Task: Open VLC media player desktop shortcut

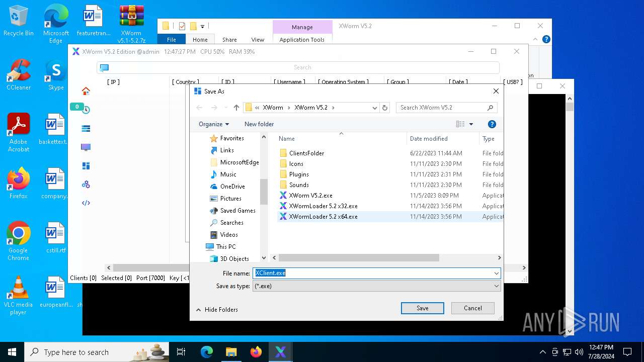Action: [18, 296]
